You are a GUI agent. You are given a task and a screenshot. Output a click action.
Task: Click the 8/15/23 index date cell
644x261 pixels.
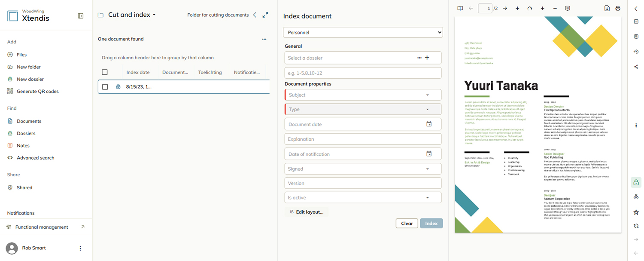pos(139,87)
